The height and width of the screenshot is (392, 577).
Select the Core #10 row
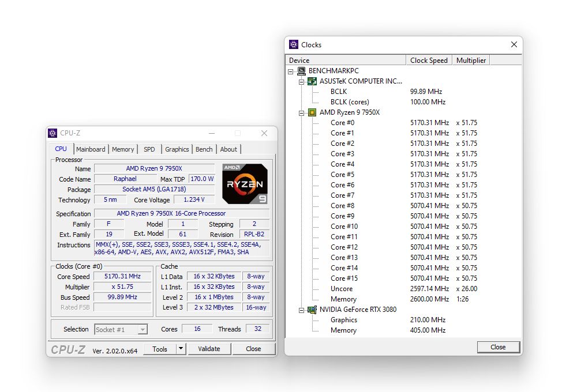(x=404, y=227)
